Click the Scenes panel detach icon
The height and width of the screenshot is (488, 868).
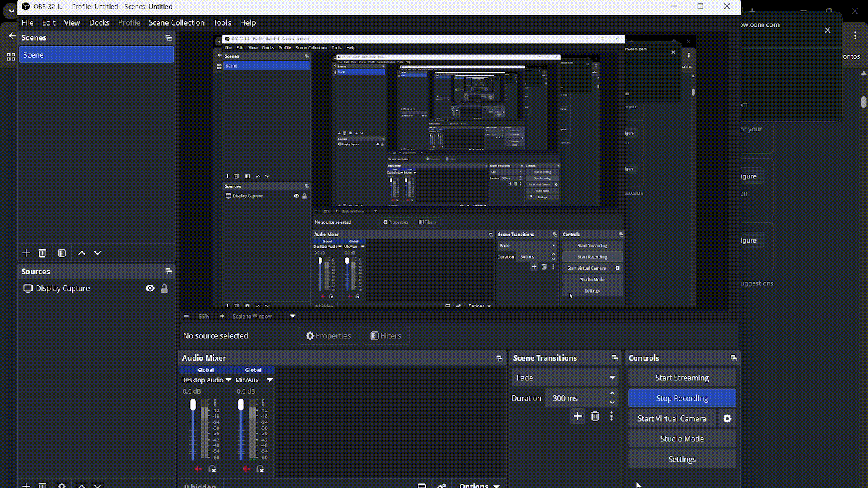point(167,38)
